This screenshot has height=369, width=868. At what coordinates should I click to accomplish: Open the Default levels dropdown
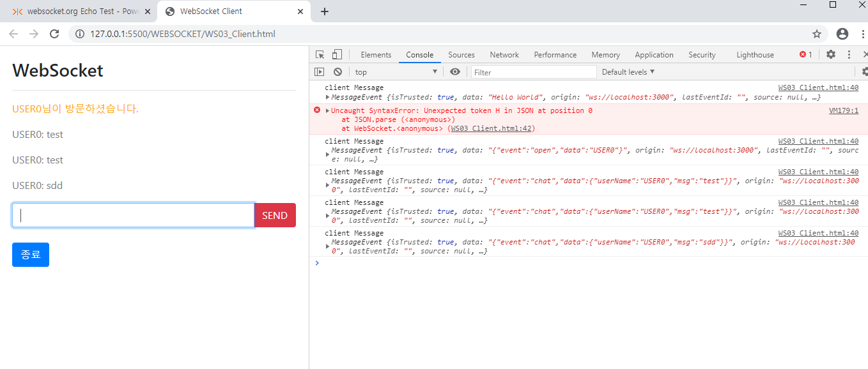628,72
